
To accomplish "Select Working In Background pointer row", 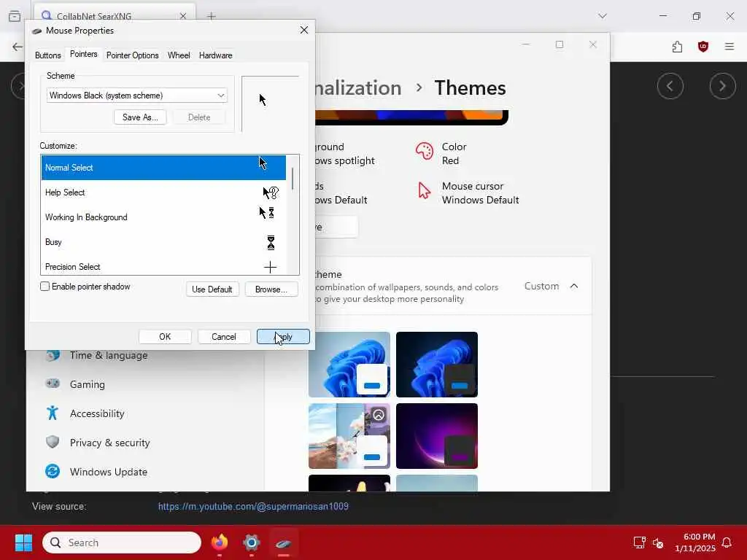I will click(163, 217).
